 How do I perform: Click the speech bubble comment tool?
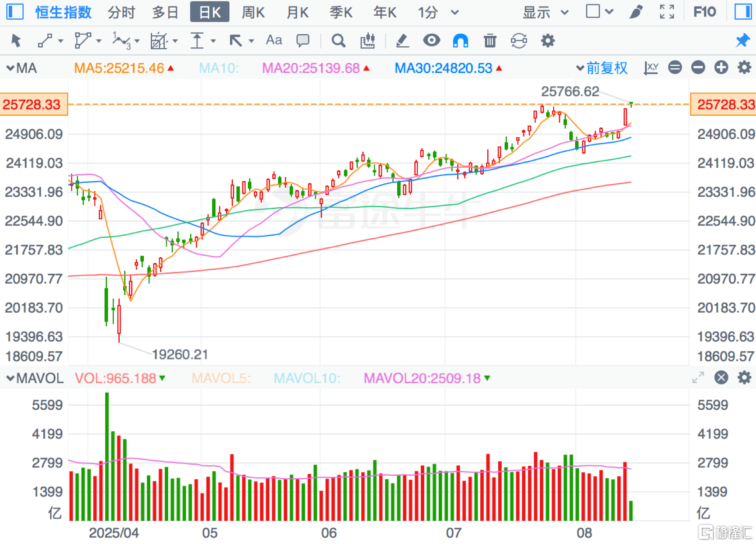(x=302, y=41)
